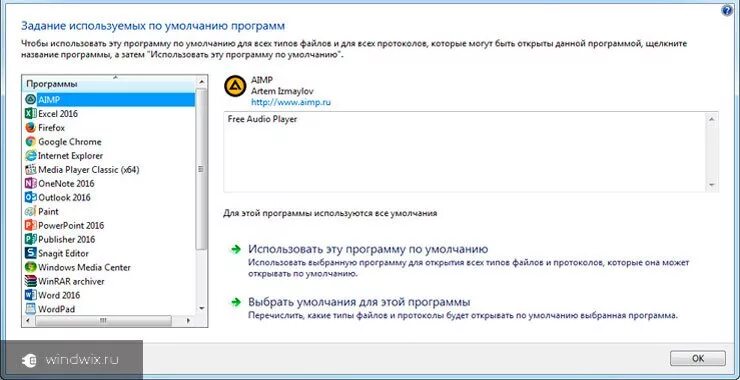Image resolution: width=740 pixels, height=380 pixels.
Task: Click programs list scroll-down arrow
Action: [202, 308]
